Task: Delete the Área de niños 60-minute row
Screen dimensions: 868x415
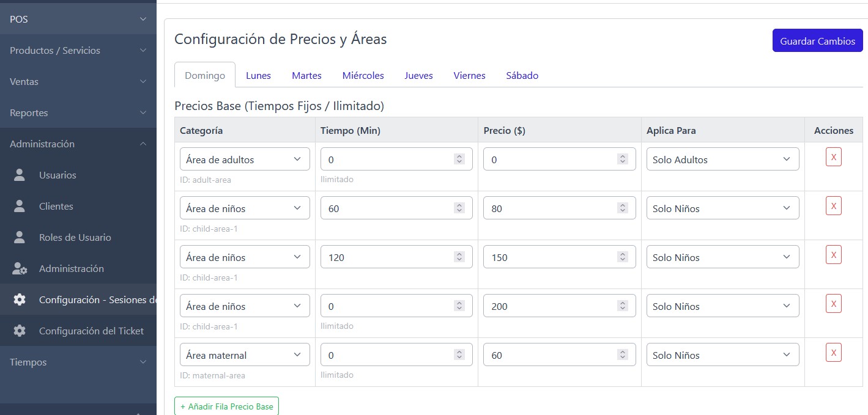Action: pyautogui.click(x=833, y=206)
